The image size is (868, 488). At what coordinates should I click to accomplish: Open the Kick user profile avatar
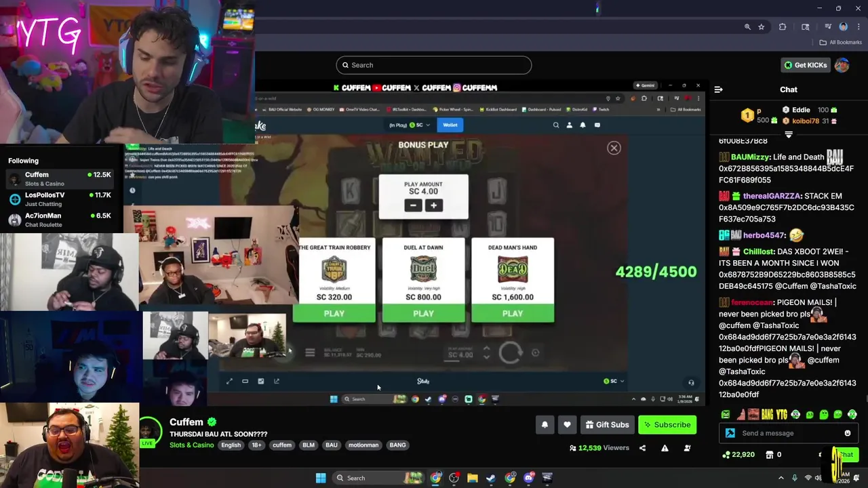842,65
